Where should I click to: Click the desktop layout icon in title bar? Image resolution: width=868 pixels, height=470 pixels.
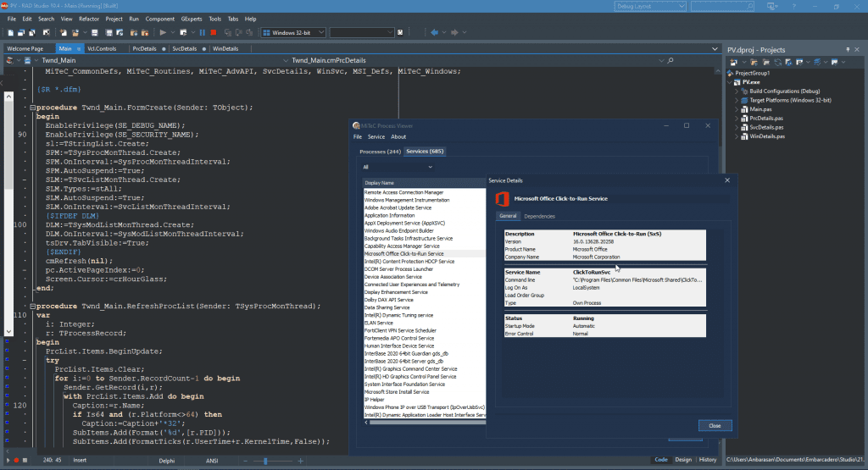coord(771,7)
